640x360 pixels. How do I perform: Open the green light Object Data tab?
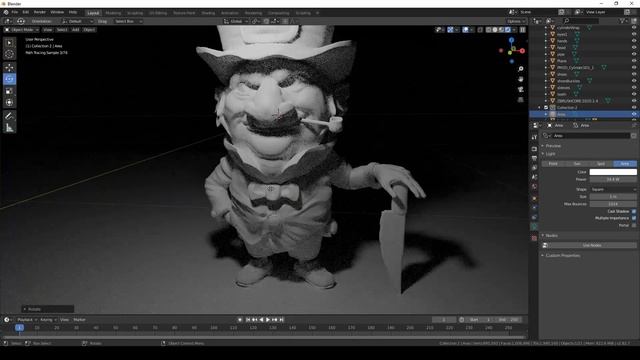(x=534, y=227)
